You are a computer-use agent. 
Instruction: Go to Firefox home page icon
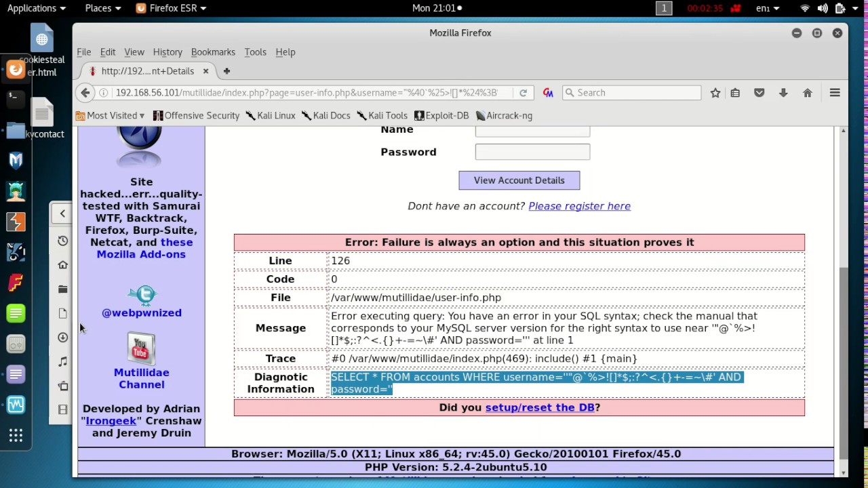807,93
